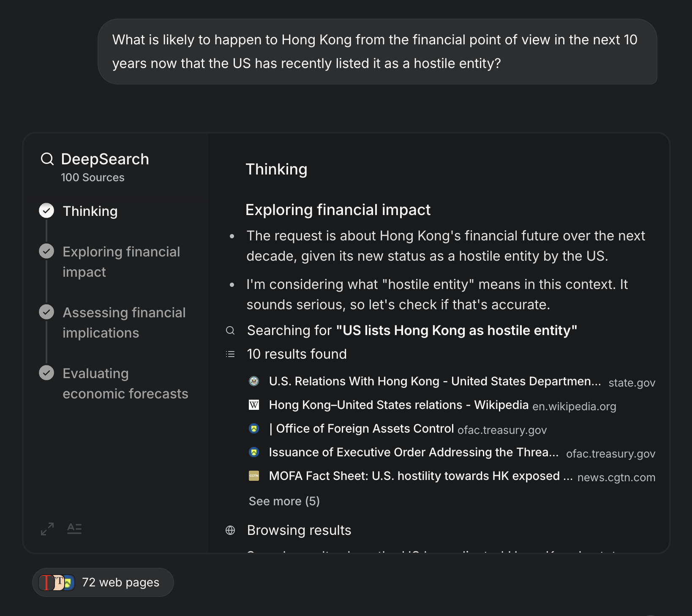Screen dimensions: 692x616
Task: Select Assessing financial implications step
Action: tap(124, 323)
